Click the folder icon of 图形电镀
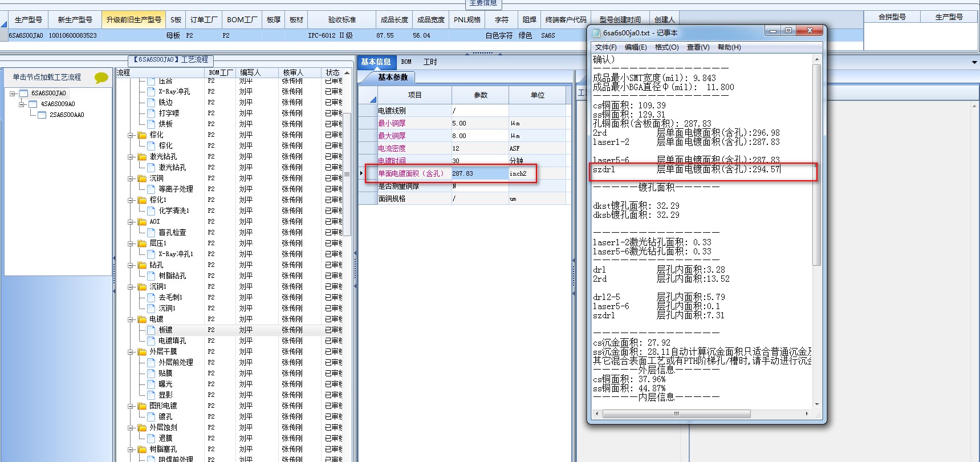Image resolution: width=980 pixels, height=462 pixels. click(143, 406)
